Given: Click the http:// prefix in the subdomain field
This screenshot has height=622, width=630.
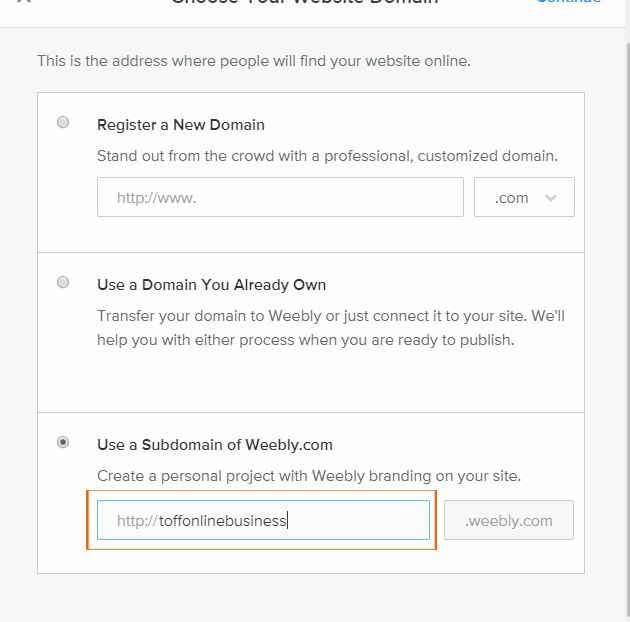Looking at the screenshot, I should click(x=137, y=520).
